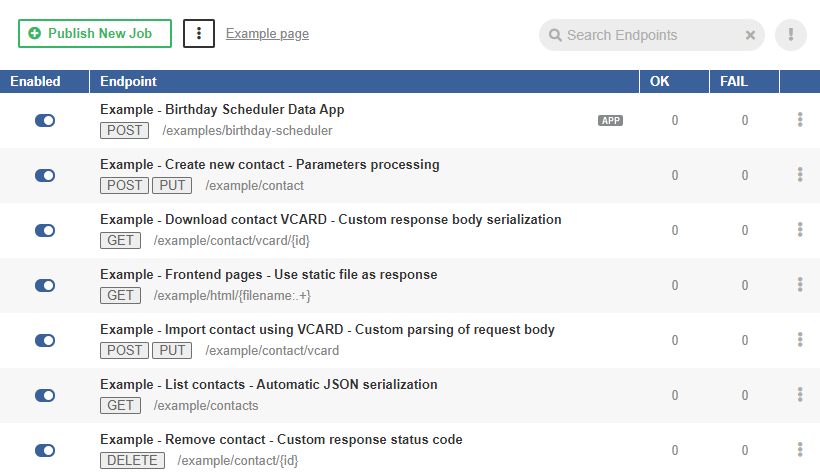Open the three-dot menu beside Publish New Job

(199, 33)
